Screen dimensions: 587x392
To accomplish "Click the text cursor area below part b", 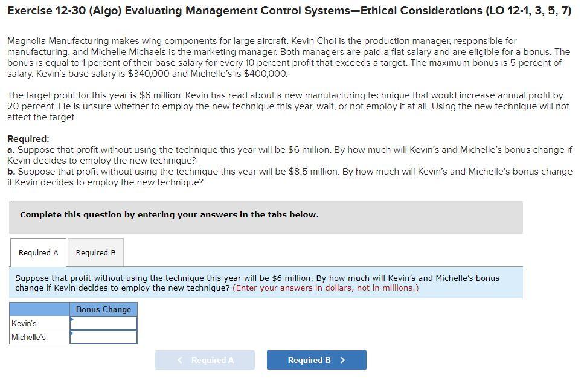I will [x=10, y=193].
